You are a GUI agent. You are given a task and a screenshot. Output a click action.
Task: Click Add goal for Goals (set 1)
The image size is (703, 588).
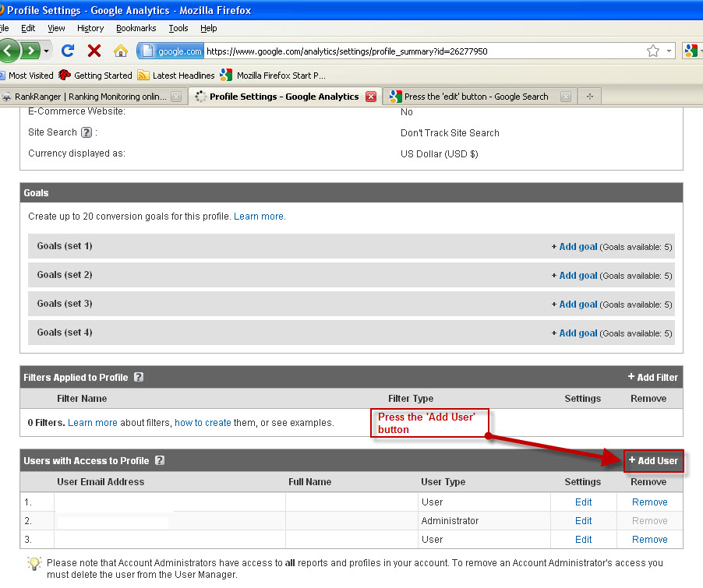click(x=578, y=247)
